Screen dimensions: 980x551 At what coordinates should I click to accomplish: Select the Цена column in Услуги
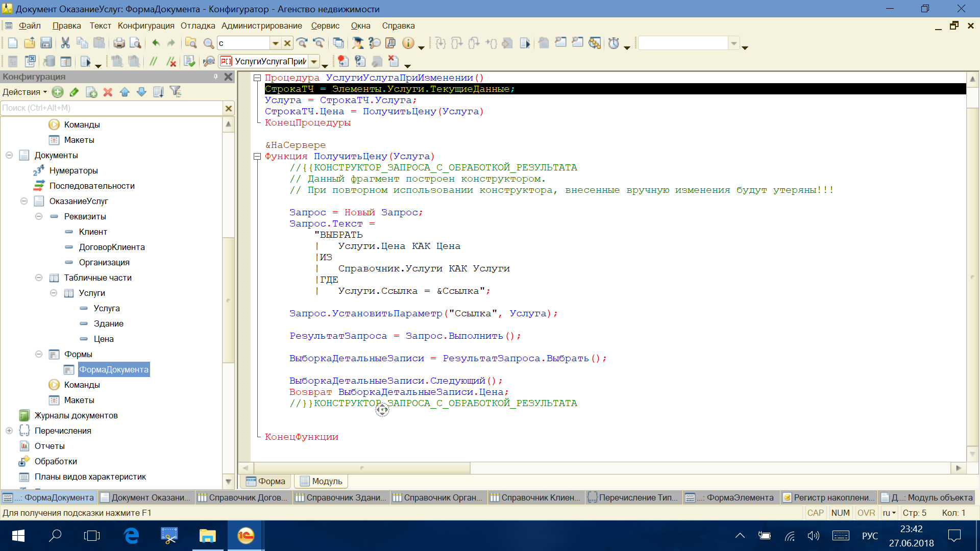pos(104,339)
